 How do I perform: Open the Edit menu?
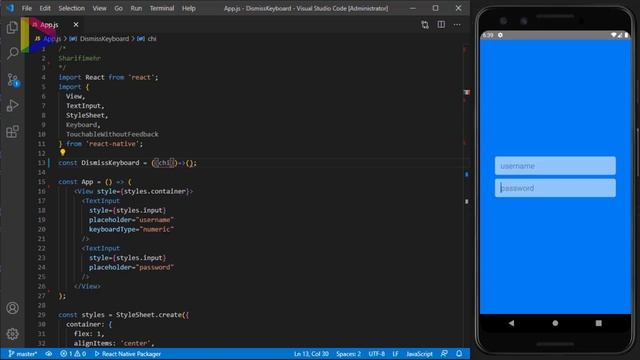[x=45, y=8]
